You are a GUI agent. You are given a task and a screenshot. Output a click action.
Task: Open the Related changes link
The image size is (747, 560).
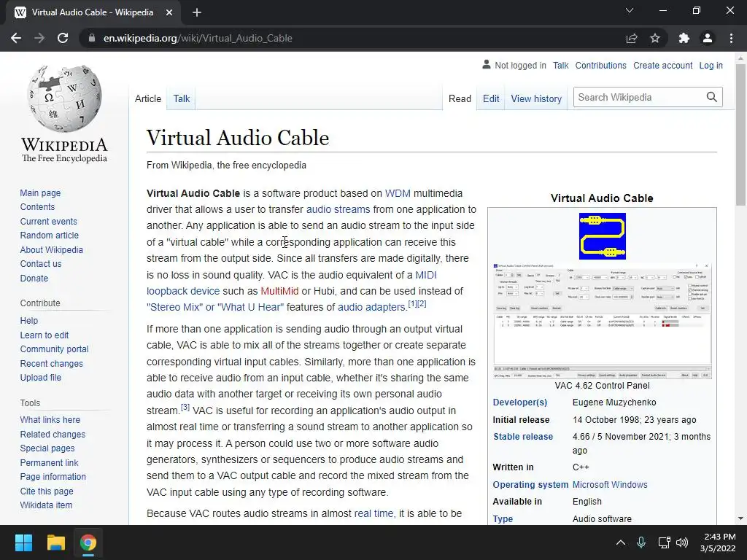tap(53, 435)
